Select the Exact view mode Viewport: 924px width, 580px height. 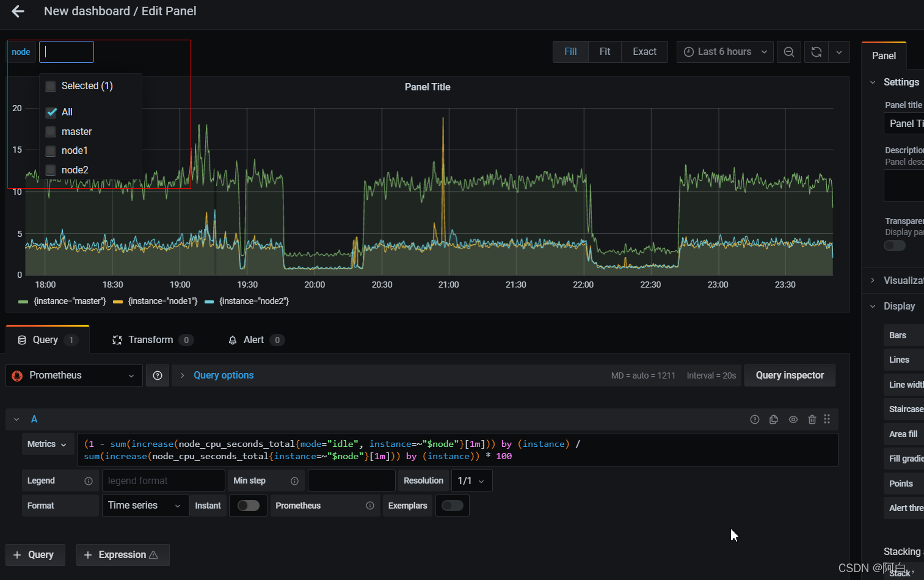pyautogui.click(x=644, y=52)
